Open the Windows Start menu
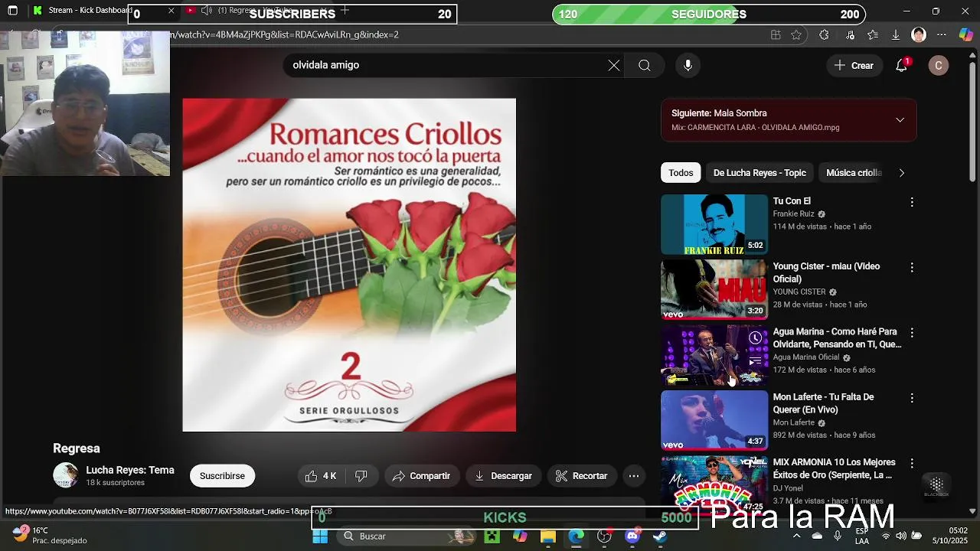The width and height of the screenshot is (980, 551). pos(319,536)
